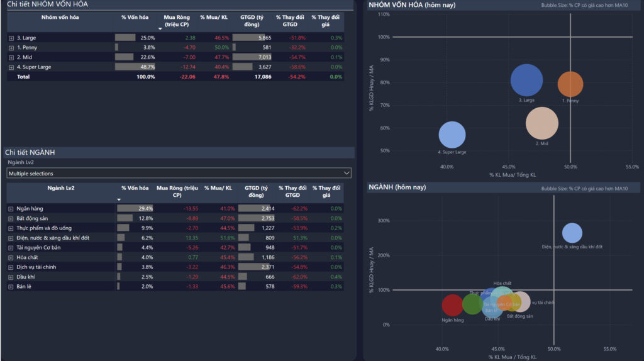This screenshot has height=361, width=644.
Task: Click the sort arrow under "% Vốn hóa" in the industry table
Action: point(119,199)
